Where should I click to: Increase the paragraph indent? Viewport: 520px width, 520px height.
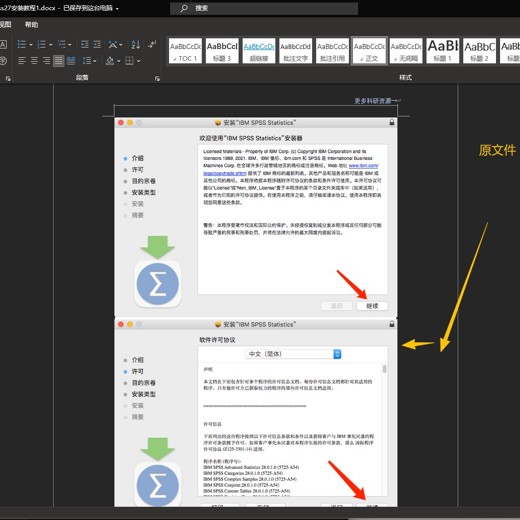pyautogui.click(x=97, y=44)
